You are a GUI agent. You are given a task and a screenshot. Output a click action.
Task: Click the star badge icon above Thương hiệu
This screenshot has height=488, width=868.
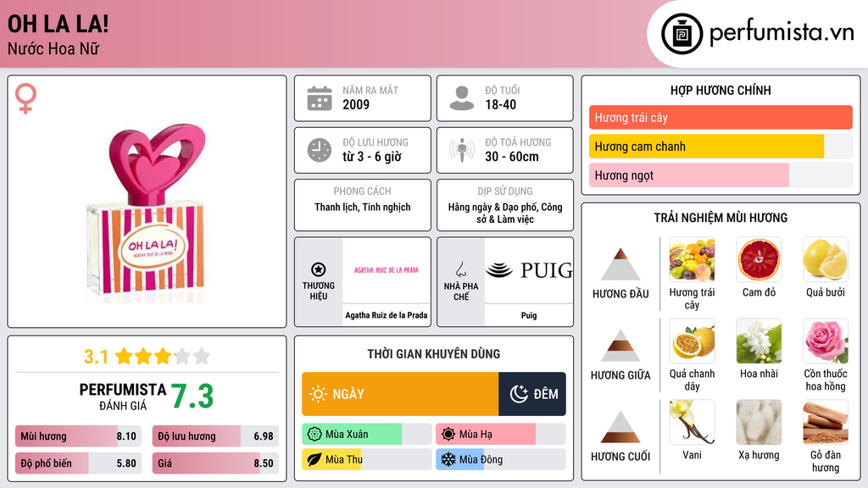319,269
